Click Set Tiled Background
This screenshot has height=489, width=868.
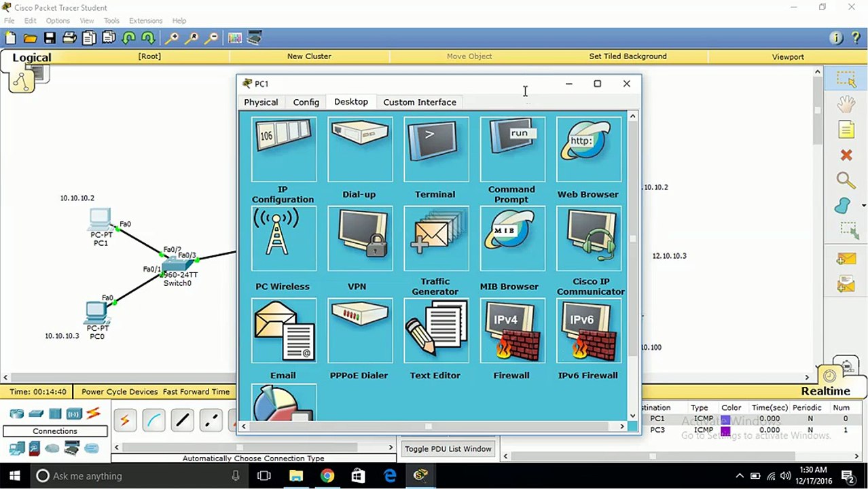628,56
